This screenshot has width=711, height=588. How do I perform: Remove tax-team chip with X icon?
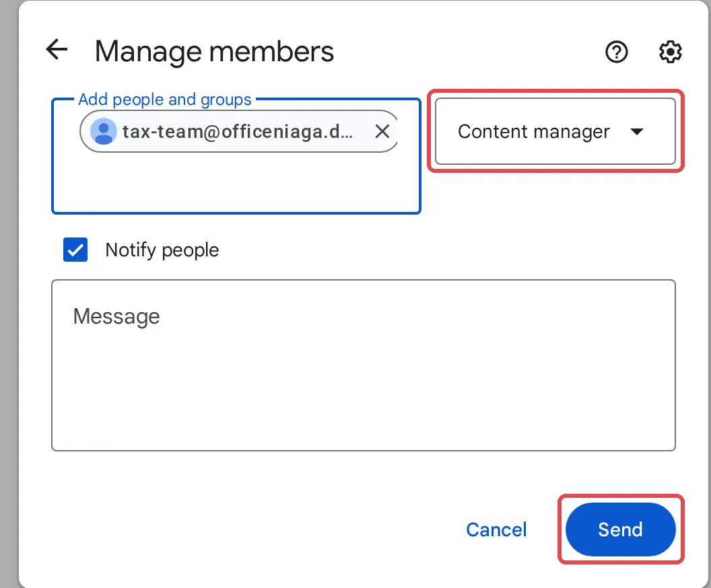point(382,131)
